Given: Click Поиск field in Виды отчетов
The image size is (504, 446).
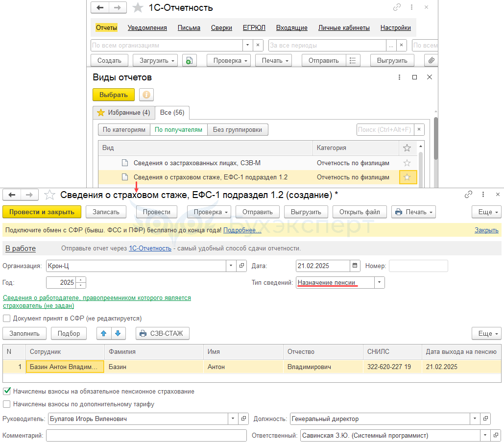Looking at the screenshot, I should point(385,129).
